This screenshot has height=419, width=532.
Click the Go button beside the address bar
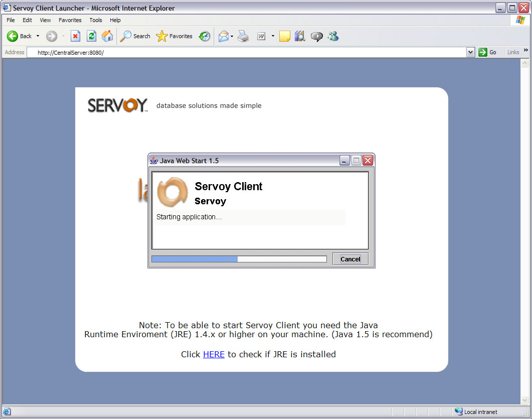click(488, 52)
